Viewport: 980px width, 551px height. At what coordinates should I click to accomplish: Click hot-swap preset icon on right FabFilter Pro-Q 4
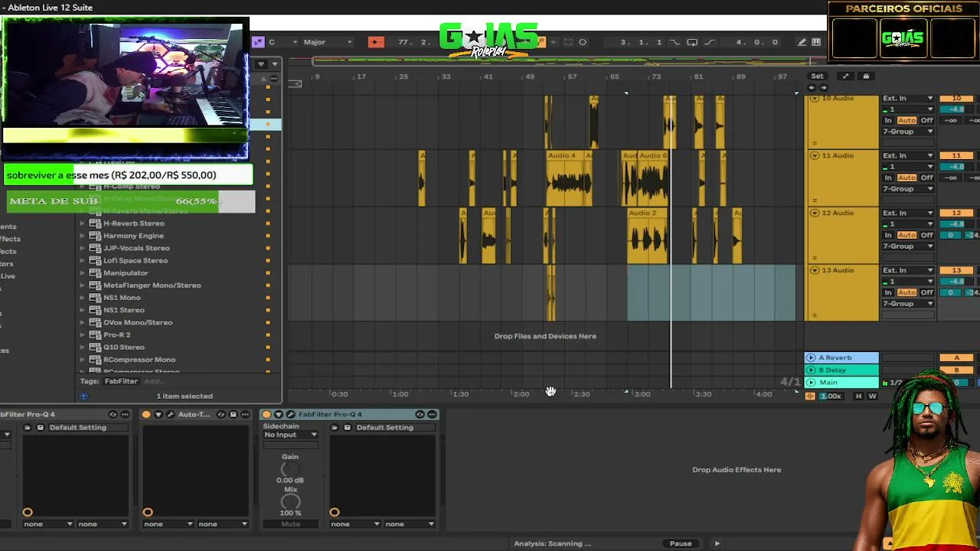(420, 414)
